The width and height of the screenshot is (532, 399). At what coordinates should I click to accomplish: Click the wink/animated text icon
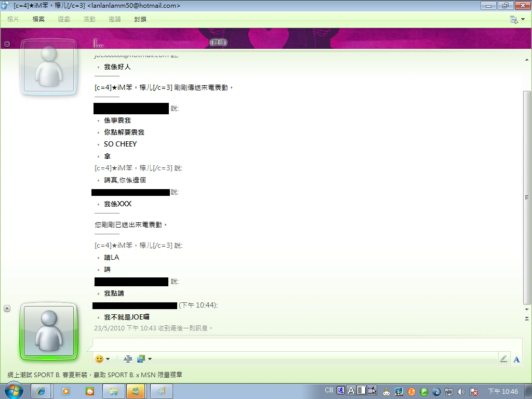(127, 359)
